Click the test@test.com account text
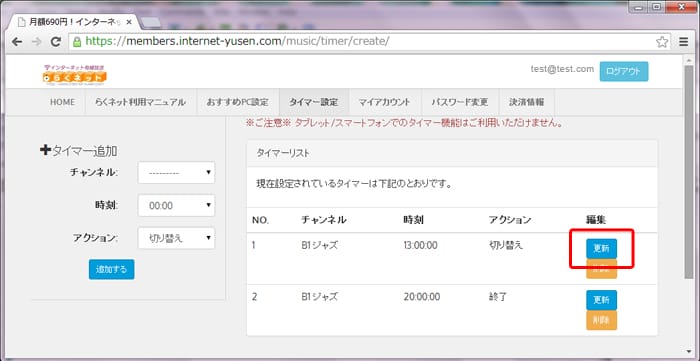The width and height of the screenshot is (700, 361). tap(562, 69)
